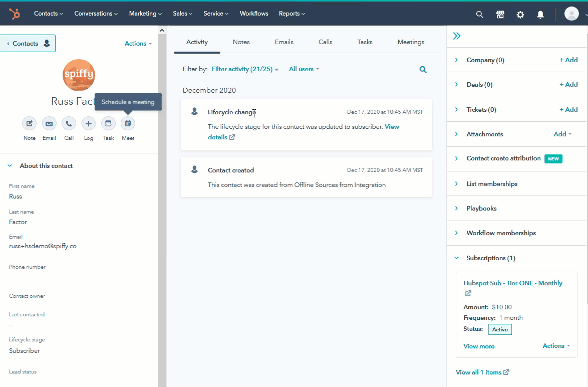
Task: Open the contact Actions dropdown
Action: click(x=138, y=44)
